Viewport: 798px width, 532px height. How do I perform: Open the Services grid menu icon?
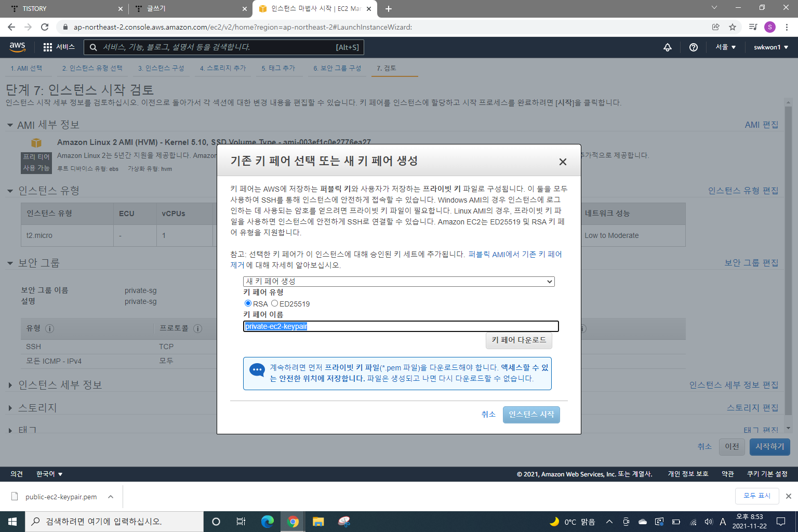click(x=48, y=47)
